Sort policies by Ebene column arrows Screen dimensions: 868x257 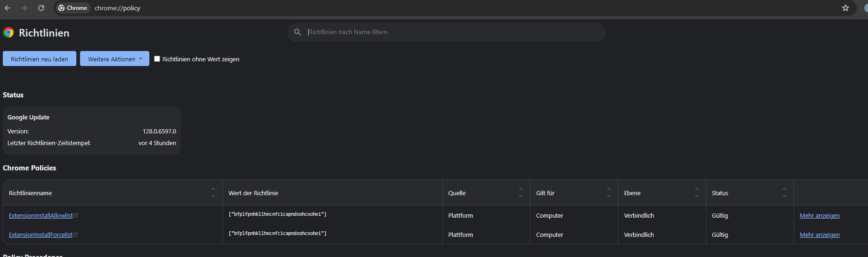coord(697,192)
